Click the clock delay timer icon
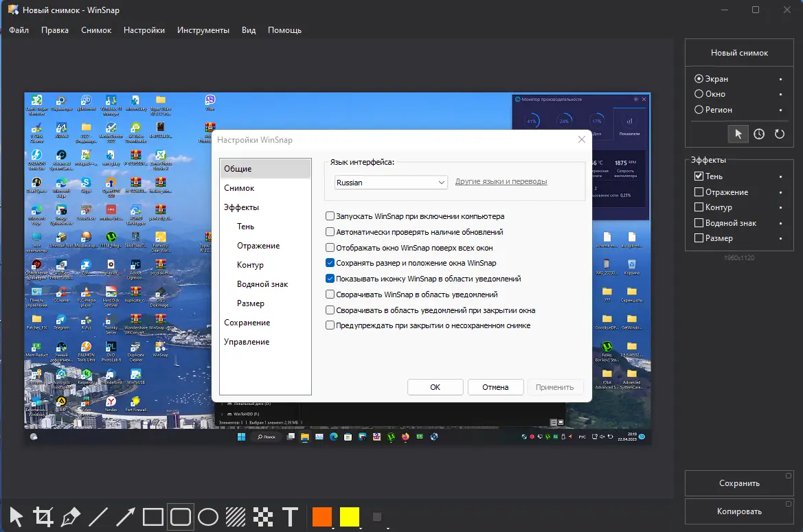 pos(759,134)
